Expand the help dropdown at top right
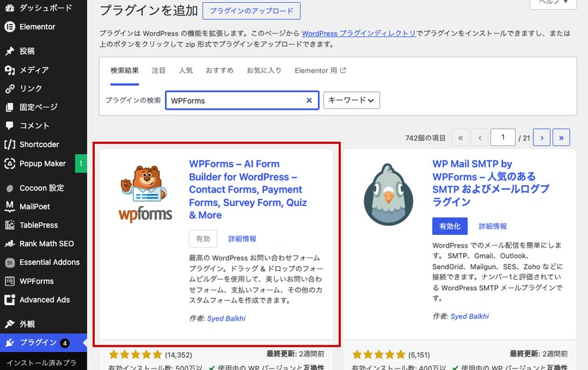Viewport: 588px width, 370px height. [553, 3]
